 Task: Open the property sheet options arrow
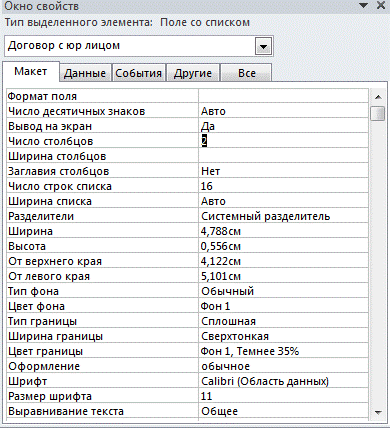[364, 6]
